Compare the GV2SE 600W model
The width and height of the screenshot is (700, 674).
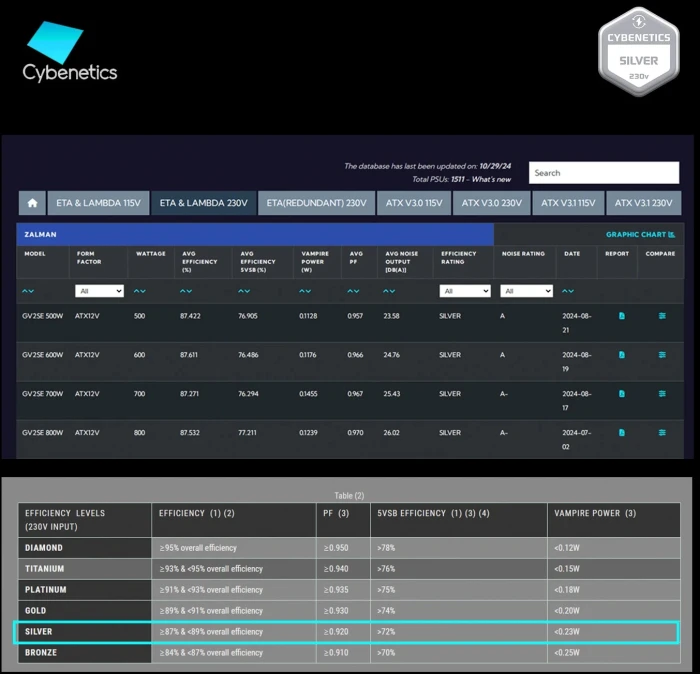pos(662,355)
